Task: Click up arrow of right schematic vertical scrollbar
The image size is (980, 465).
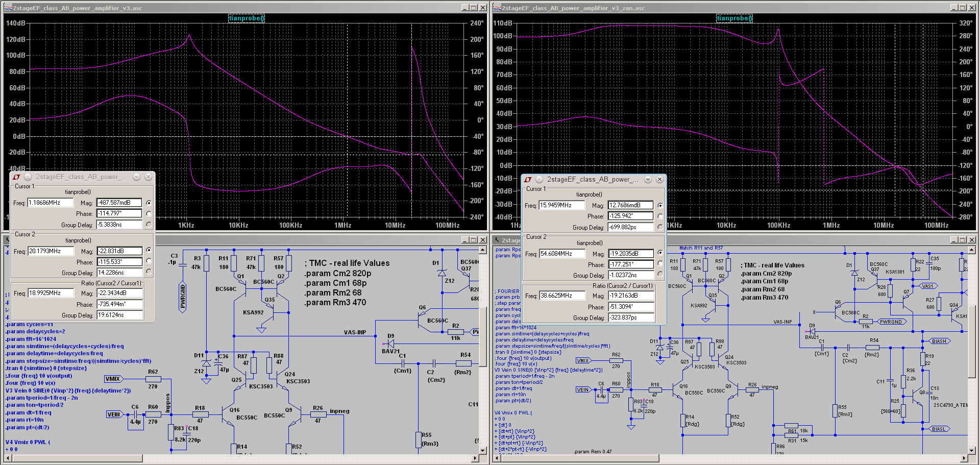Action: coord(972,250)
